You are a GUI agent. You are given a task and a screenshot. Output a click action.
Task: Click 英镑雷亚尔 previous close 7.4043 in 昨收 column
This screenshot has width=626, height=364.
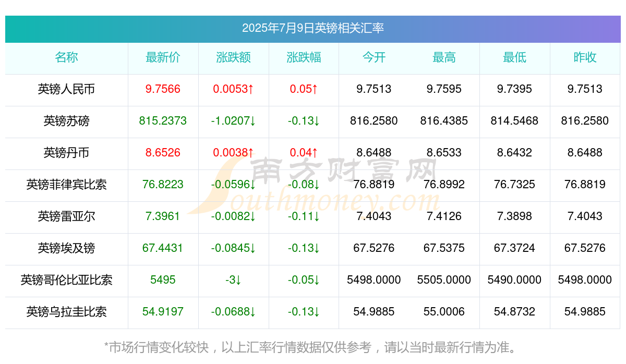click(585, 216)
